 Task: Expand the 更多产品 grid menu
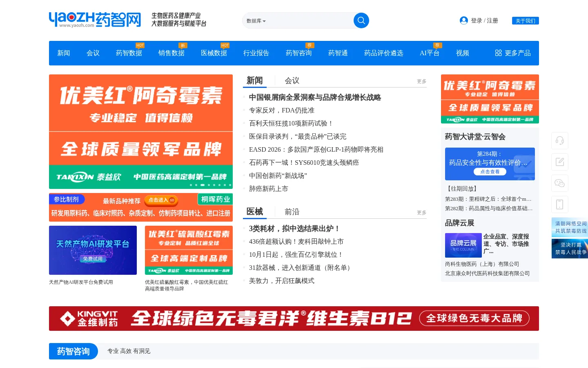513,53
